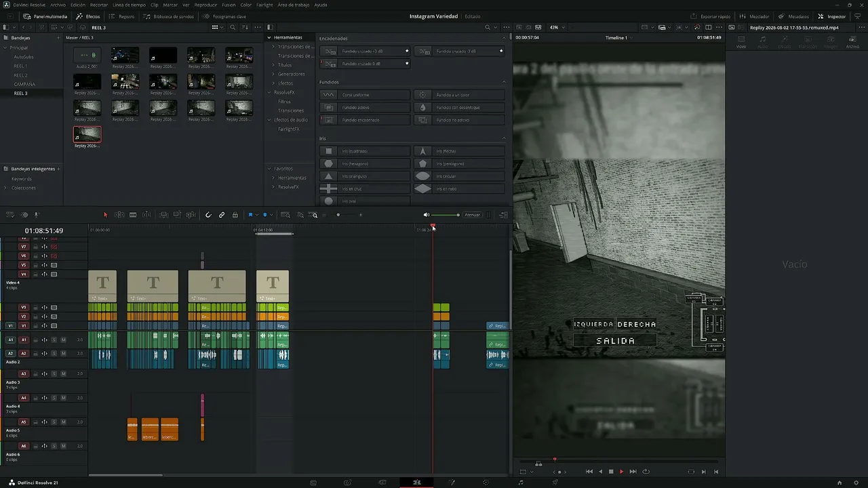The height and width of the screenshot is (488, 868).
Task: Click the Atenuar dim button
Action: (473, 215)
